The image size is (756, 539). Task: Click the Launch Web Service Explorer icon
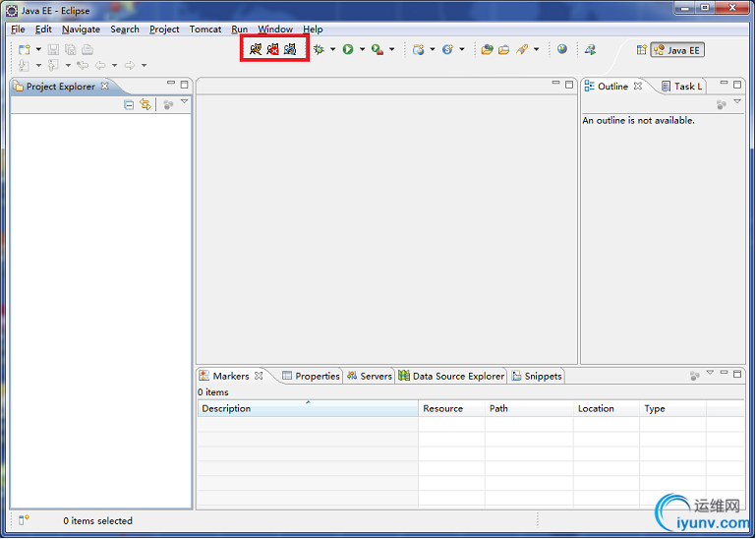[x=590, y=49]
